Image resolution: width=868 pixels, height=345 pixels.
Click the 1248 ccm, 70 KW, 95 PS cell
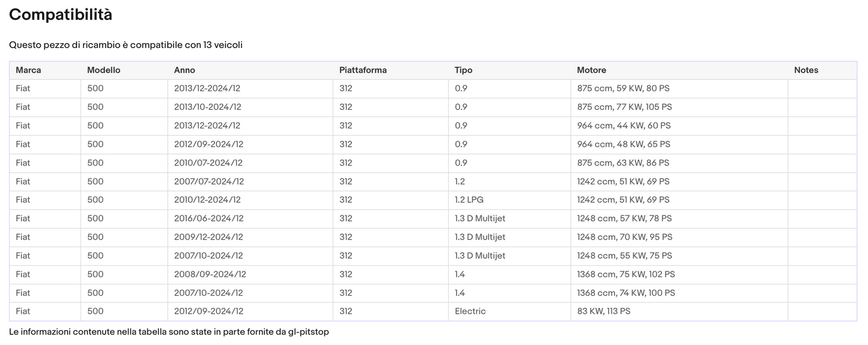click(x=625, y=237)
